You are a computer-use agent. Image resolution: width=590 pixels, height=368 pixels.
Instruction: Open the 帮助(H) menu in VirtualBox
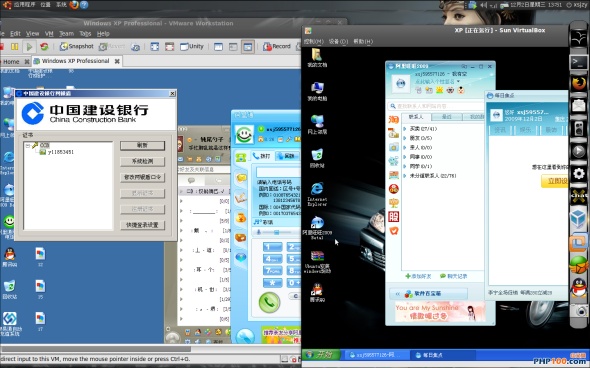click(363, 41)
